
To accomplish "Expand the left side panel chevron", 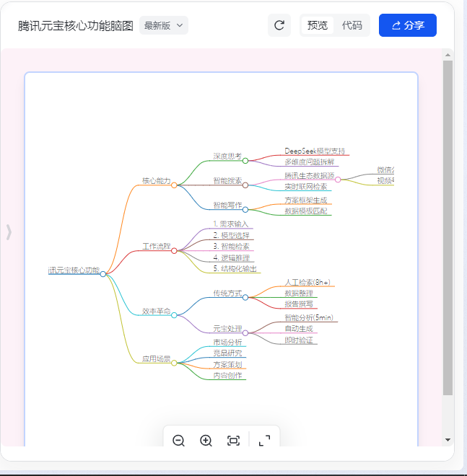I will pos(9,232).
